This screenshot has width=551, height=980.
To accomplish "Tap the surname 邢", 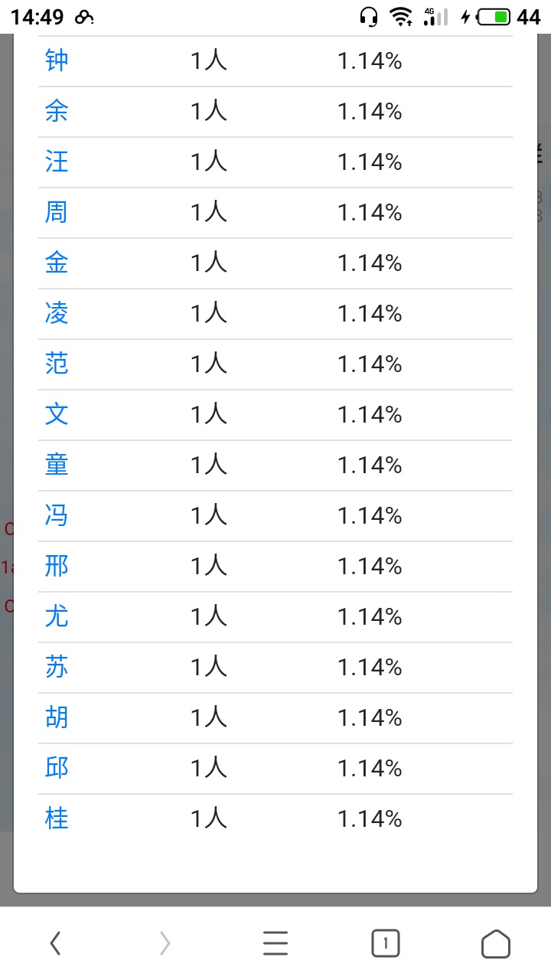I will click(x=57, y=566).
